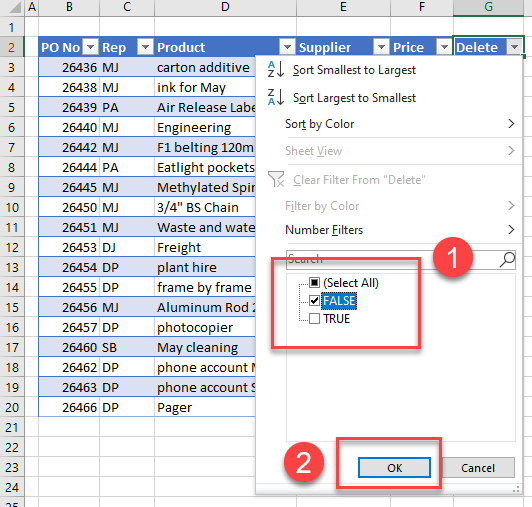Click the resize grip of filter menu

(516, 489)
